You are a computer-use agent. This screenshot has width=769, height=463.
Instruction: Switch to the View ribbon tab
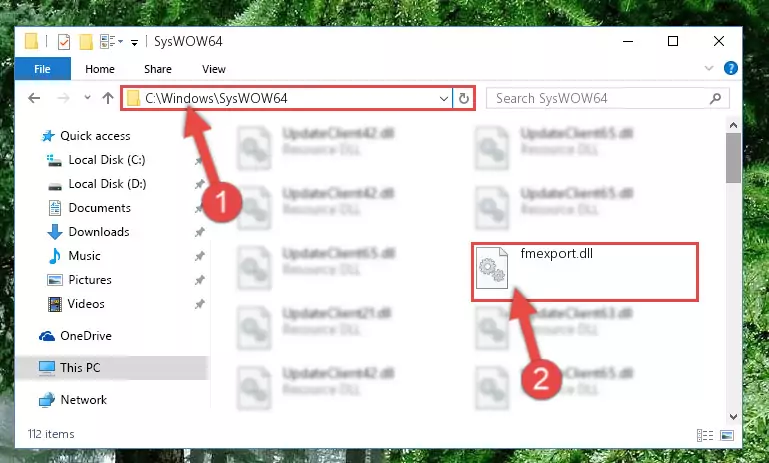(x=213, y=69)
